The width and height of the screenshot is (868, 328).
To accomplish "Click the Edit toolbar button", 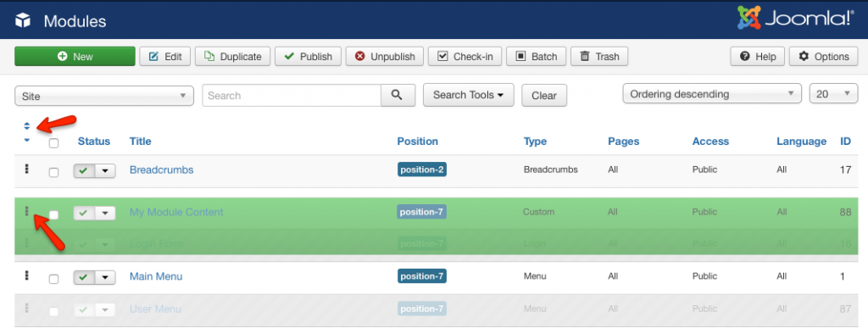I will coord(165,57).
